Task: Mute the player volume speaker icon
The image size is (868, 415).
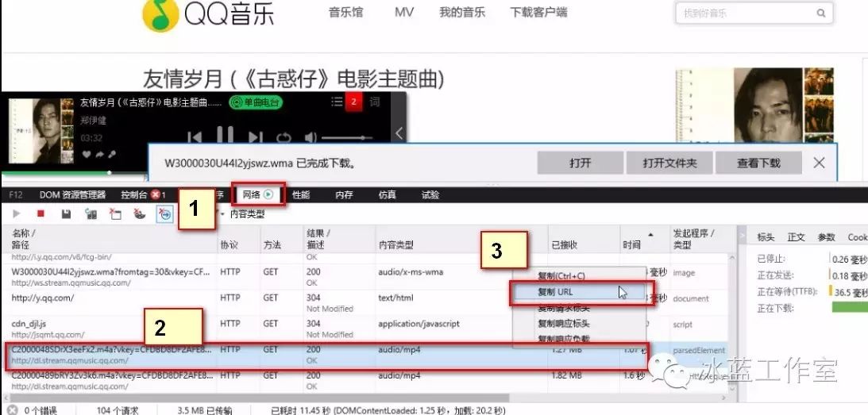Action: [311, 137]
